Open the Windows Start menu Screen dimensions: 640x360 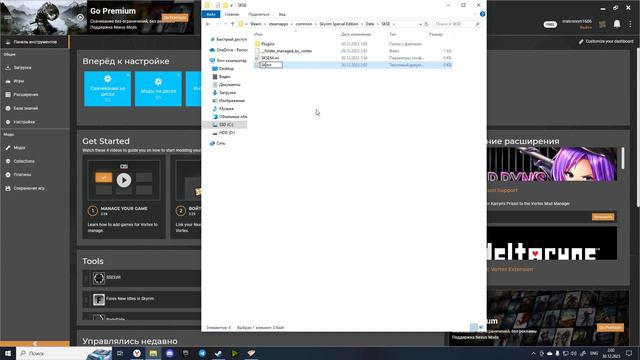(7, 353)
